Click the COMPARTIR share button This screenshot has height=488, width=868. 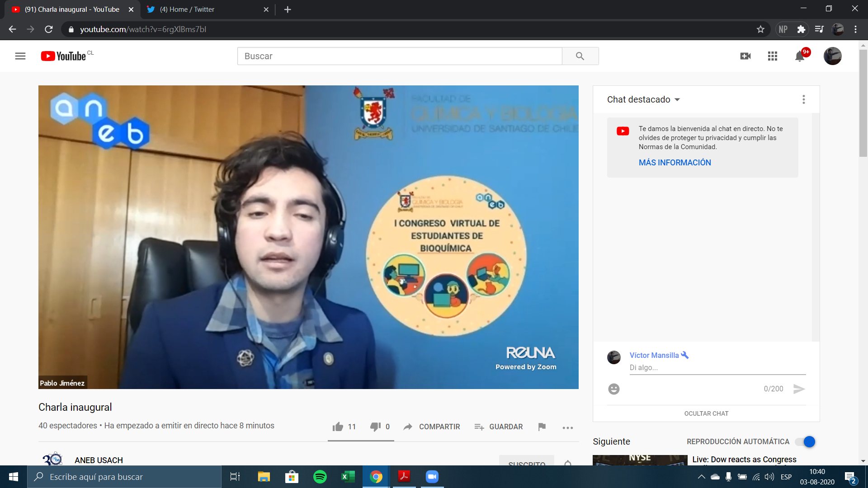[x=432, y=427]
